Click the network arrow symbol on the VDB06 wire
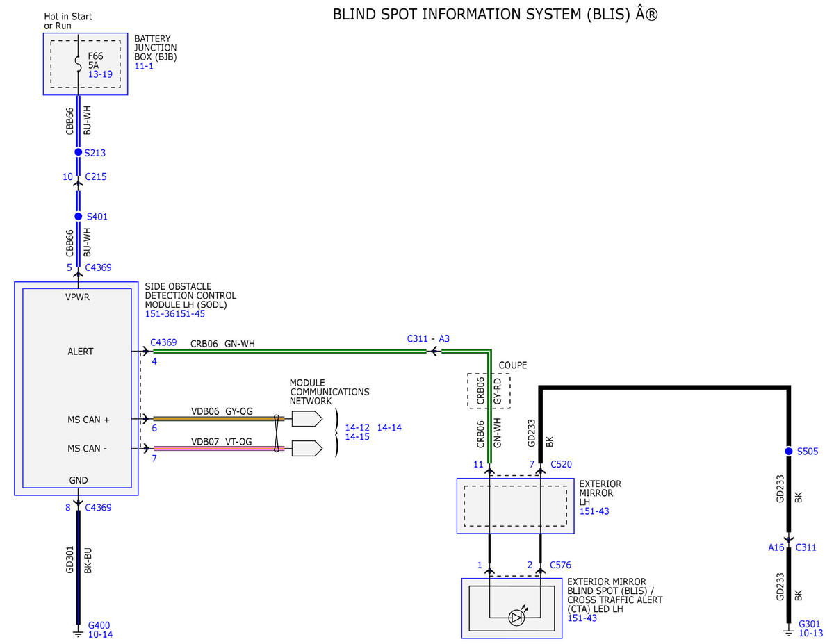 click(x=307, y=419)
